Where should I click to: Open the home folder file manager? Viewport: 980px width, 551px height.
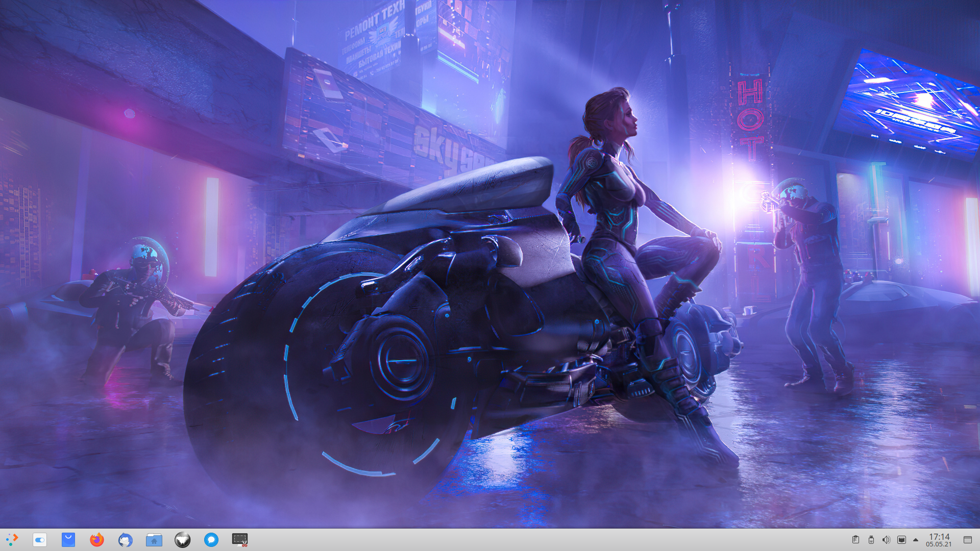pos(154,540)
